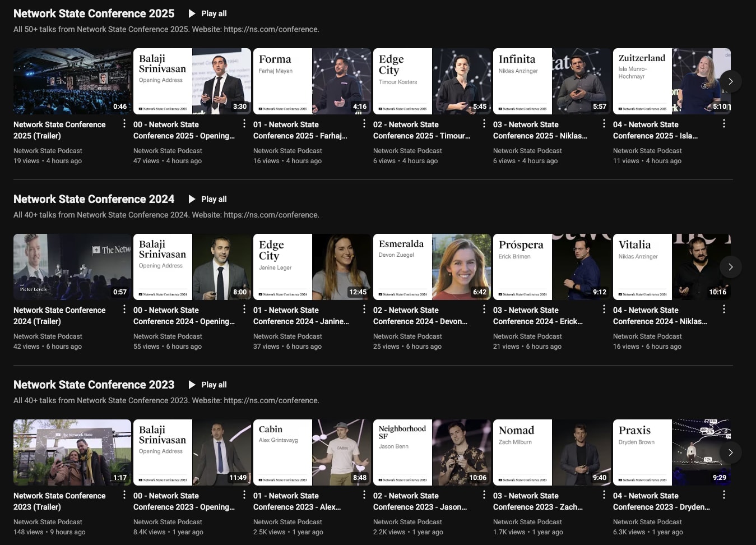This screenshot has height=545, width=756.
Task: Open title '04 - Network State Conference 2023 - Dryden...'
Action: coord(661,501)
